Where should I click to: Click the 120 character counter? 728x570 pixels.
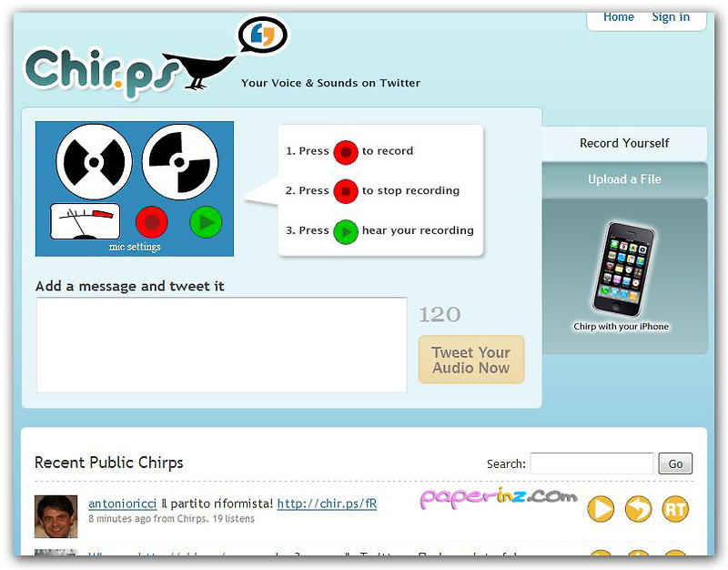[x=440, y=314]
